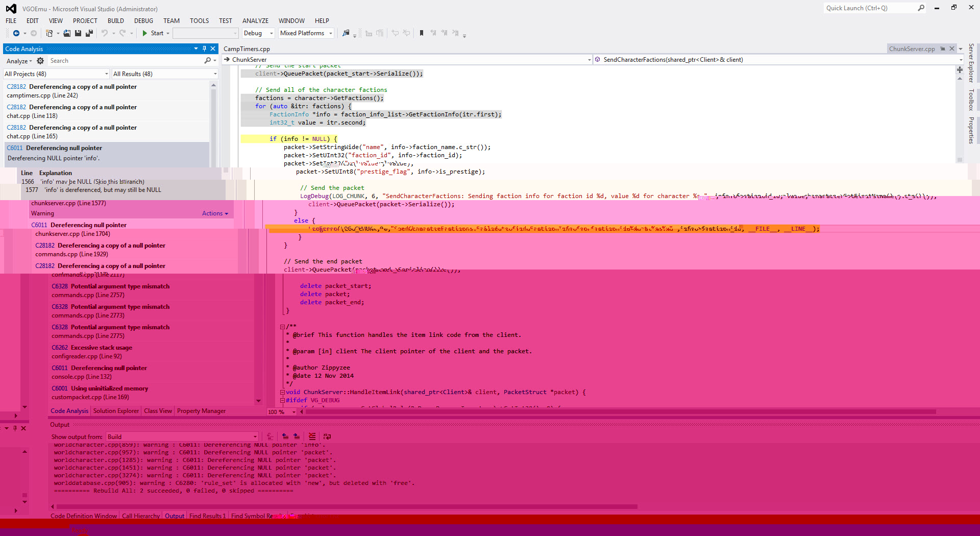Screen dimensions: 980x536
Task: Open Code Analysis settings gear
Action: [x=40, y=61]
